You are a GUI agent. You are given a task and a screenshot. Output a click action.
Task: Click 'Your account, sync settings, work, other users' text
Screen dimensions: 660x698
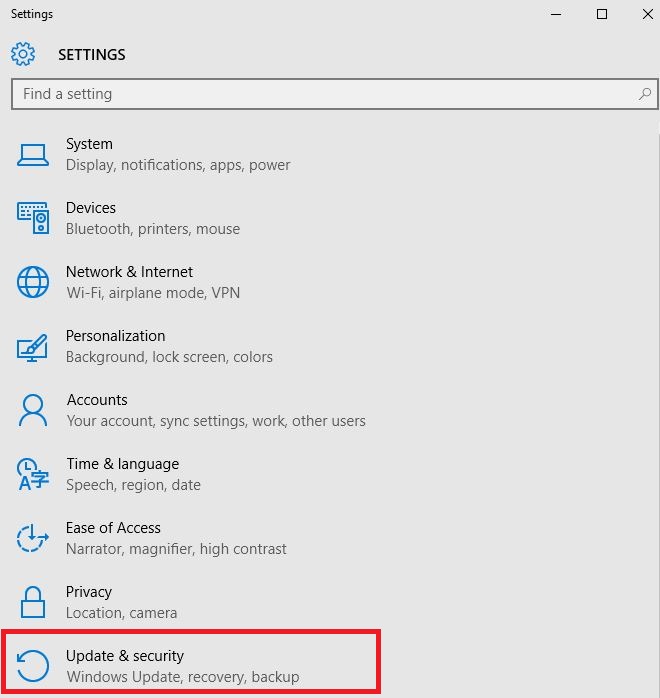[x=216, y=421]
